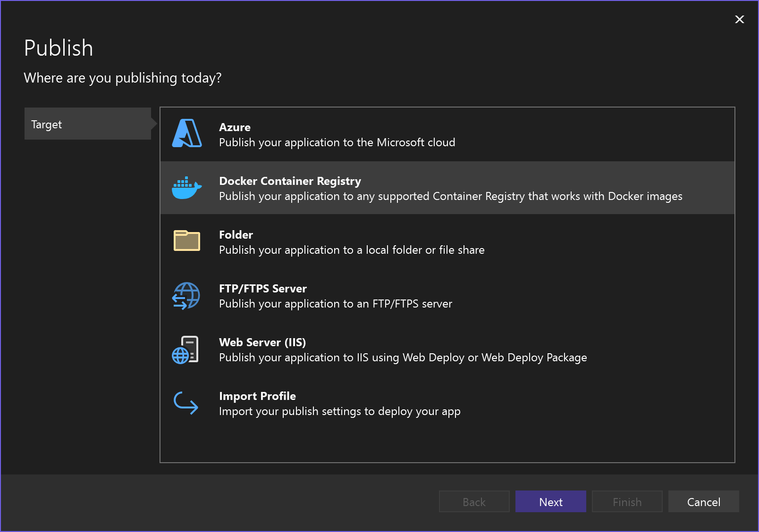The width and height of the screenshot is (759, 532).
Task: Select the FTP/FTPS globe icon
Action: [x=186, y=296]
